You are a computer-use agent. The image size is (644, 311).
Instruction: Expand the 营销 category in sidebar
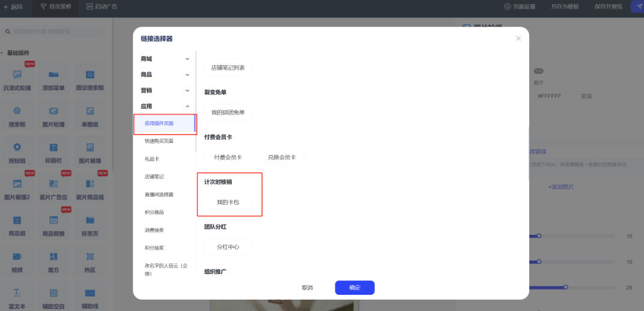[x=165, y=90]
